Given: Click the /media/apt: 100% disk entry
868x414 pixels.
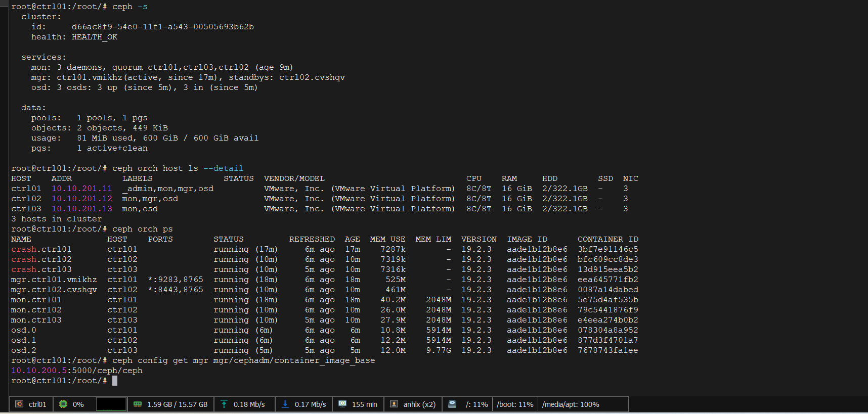Looking at the screenshot, I should [571, 404].
